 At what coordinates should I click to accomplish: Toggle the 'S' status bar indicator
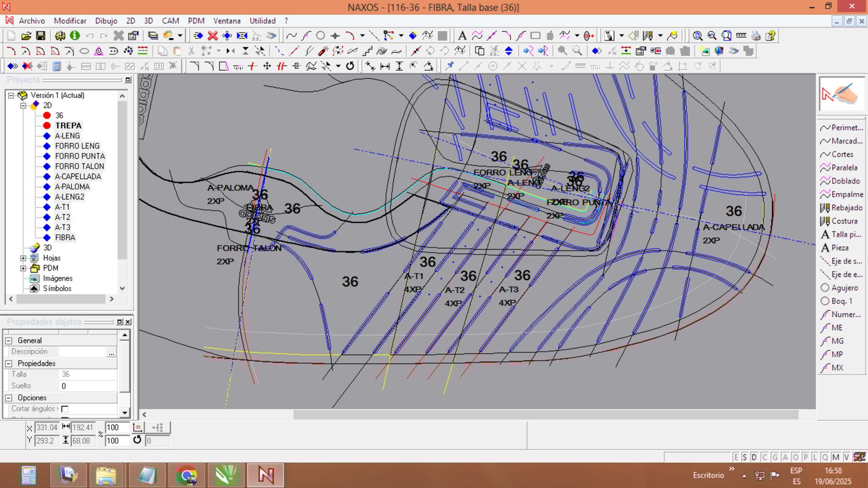pyautogui.click(x=745, y=457)
